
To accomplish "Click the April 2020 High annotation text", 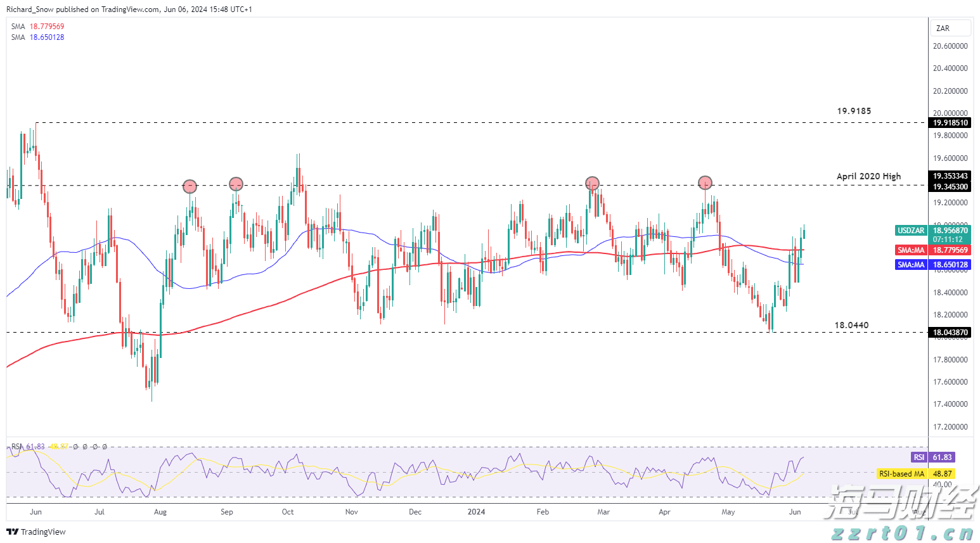I will coord(868,176).
